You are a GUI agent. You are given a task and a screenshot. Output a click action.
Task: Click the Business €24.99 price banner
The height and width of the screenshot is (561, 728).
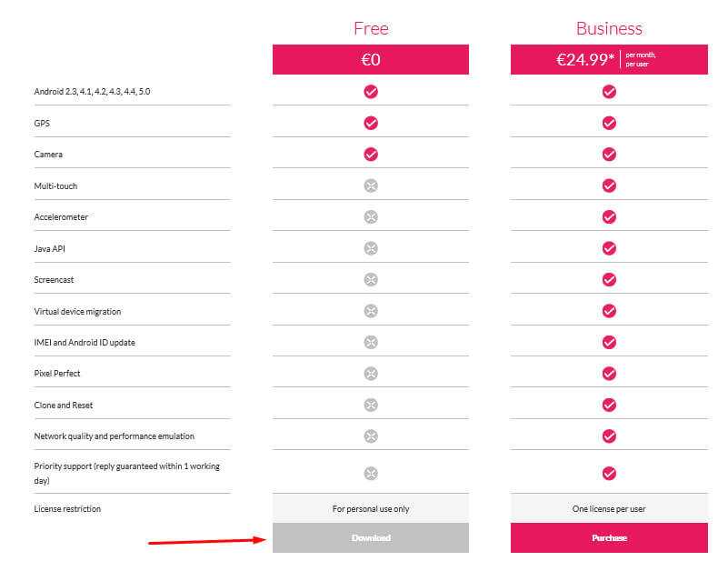coord(609,60)
